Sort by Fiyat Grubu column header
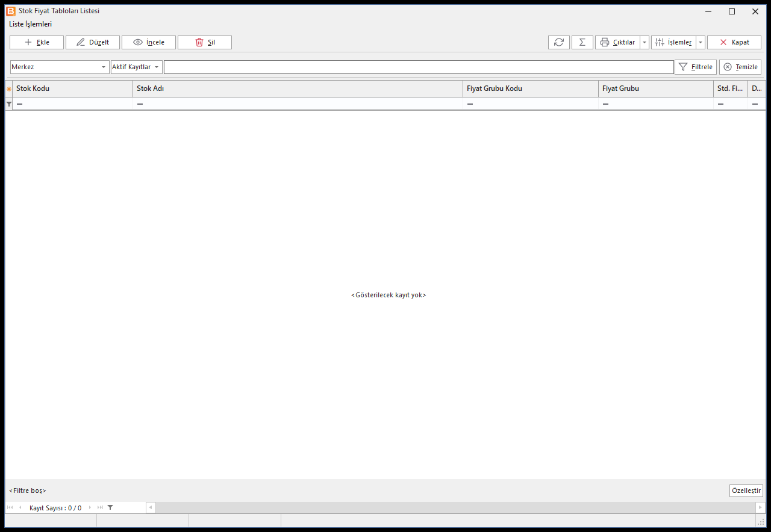Viewport: 771px width, 532px height. click(x=656, y=88)
